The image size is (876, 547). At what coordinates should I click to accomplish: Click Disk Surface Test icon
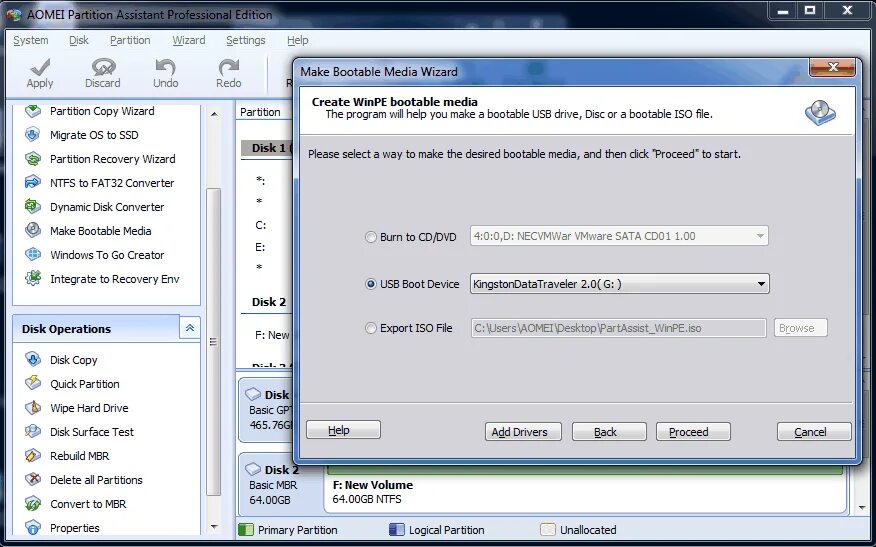tap(33, 431)
